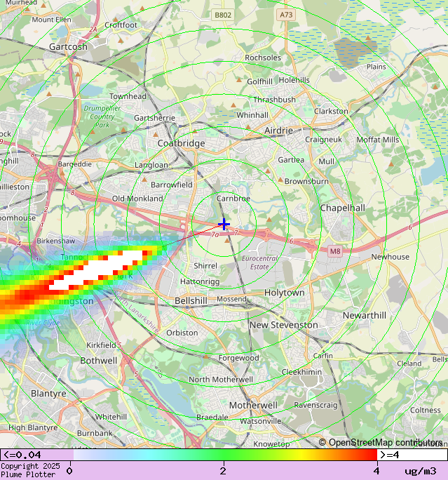Click the Clarkston label
The image size is (448, 480).
click(331, 111)
